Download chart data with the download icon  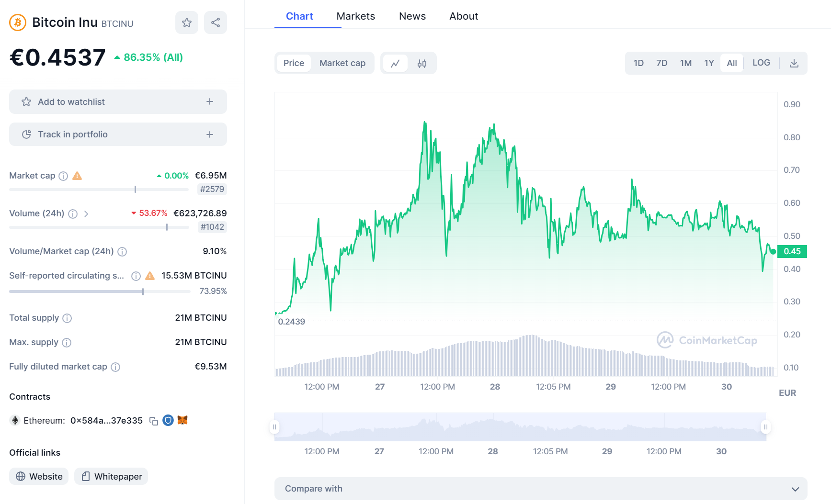click(794, 63)
